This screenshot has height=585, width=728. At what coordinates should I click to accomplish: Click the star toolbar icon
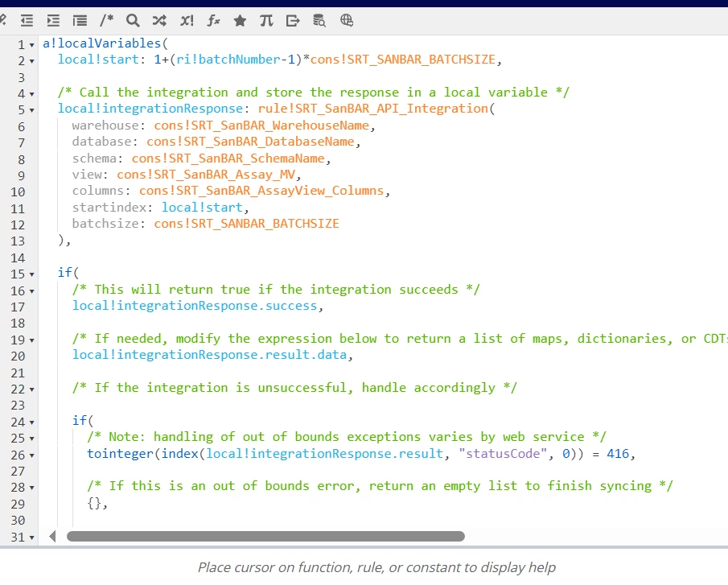pos(240,20)
